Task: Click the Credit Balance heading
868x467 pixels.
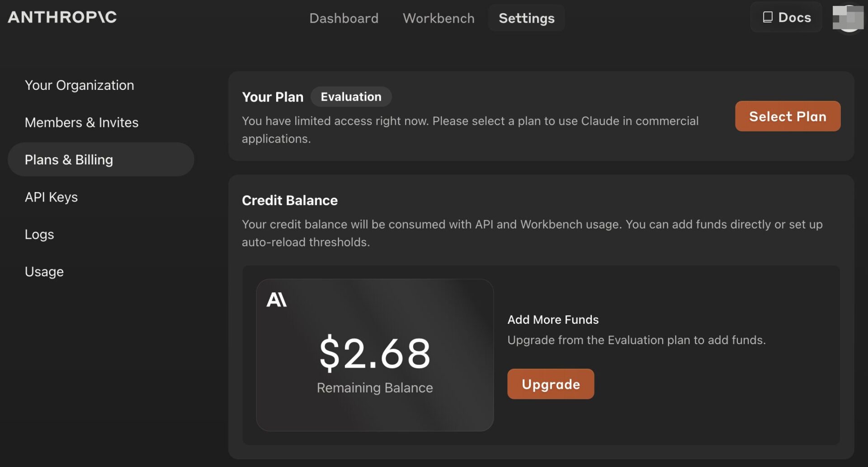Action: (x=289, y=200)
